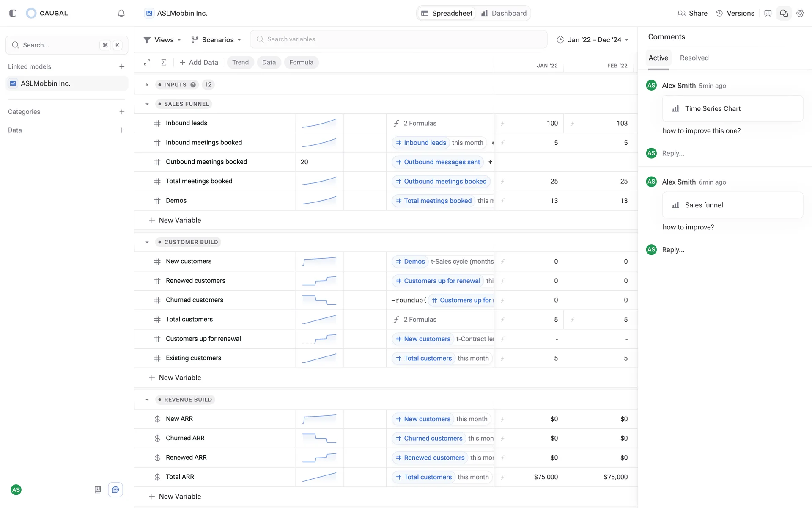
Task: Open notifications bell
Action: point(121,13)
